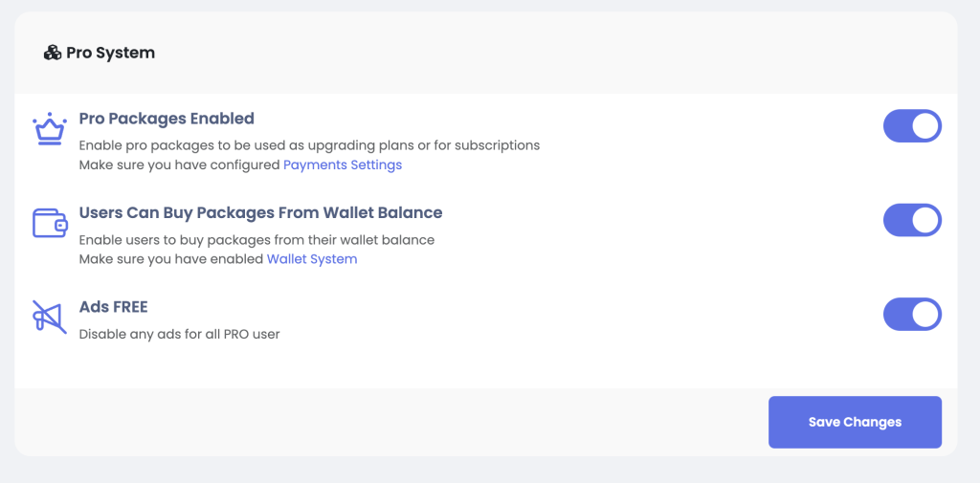The height and width of the screenshot is (483, 980).
Task: Turn off buying packages from wallet balance toggle
Action: 912,220
